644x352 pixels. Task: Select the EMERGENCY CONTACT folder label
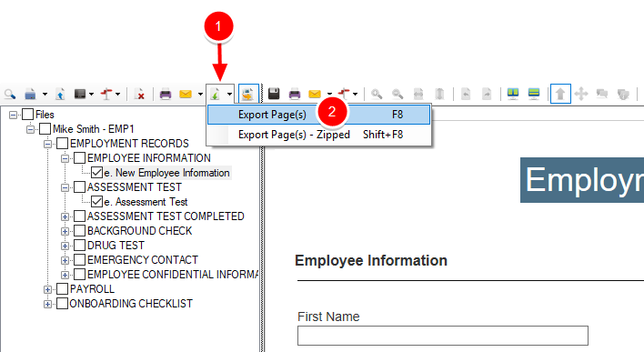point(143,260)
